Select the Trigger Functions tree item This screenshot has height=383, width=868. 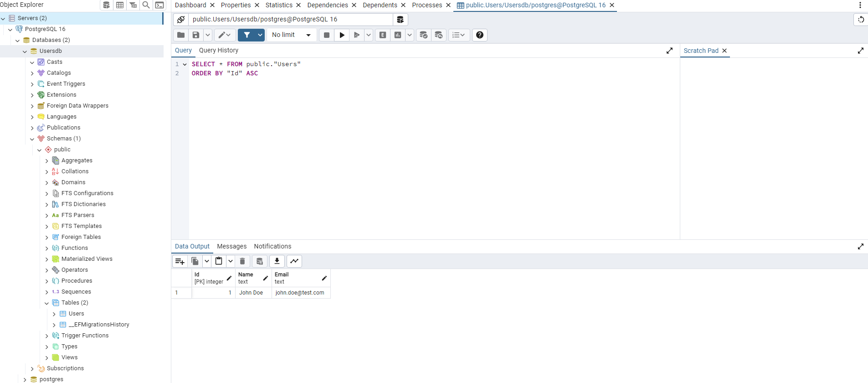click(85, 336)
